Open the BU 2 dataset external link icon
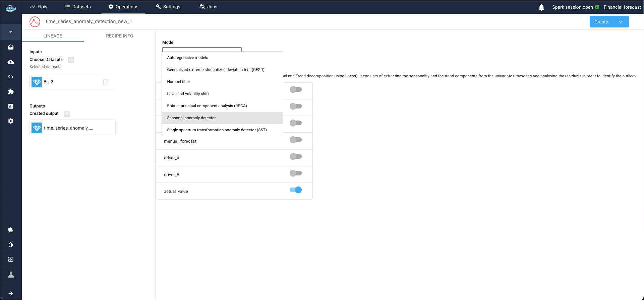644x300 pixels. point(106,82)
